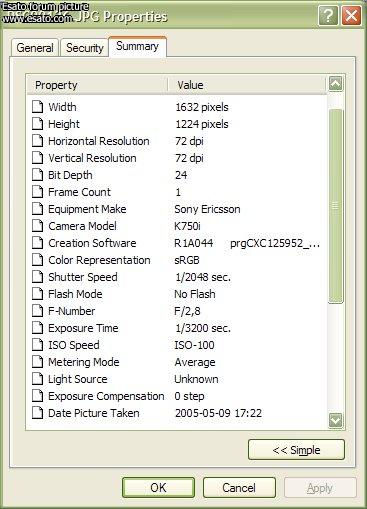Select the Flash Mode property label
This screenshot has height=509, width=367.
75,294
